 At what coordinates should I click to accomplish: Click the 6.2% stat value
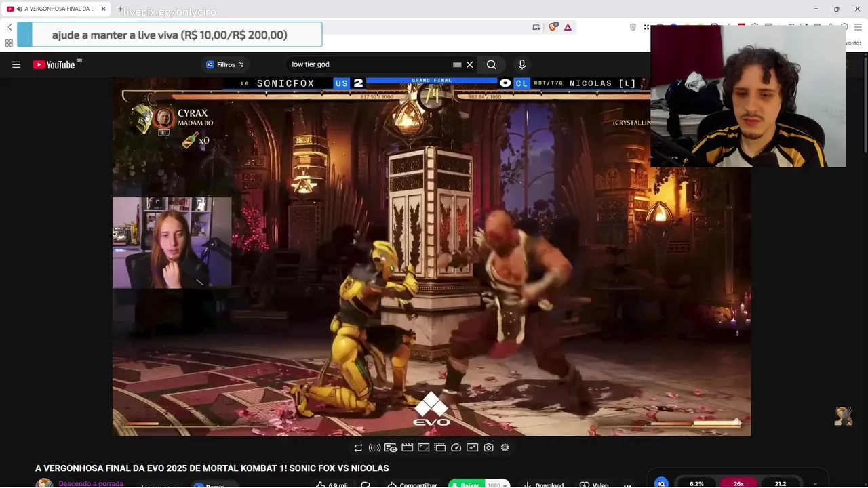pos(696,483)
